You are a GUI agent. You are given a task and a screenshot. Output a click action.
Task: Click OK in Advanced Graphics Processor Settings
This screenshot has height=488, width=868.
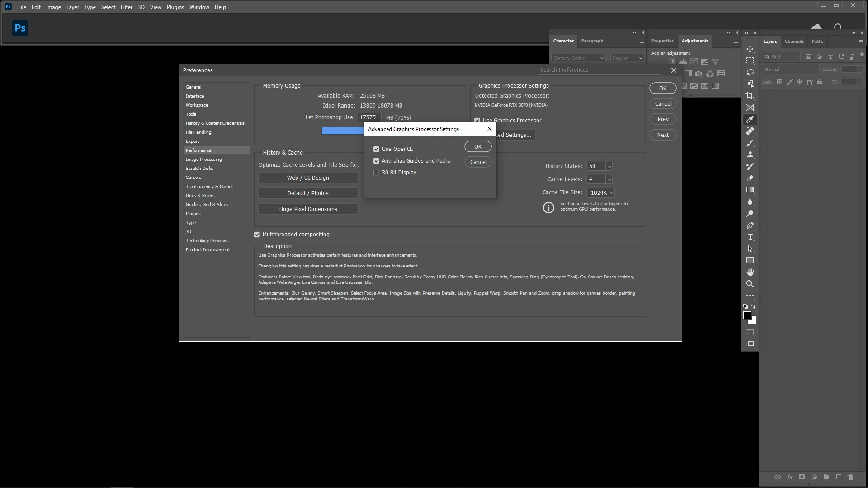[x=477, y=146]
